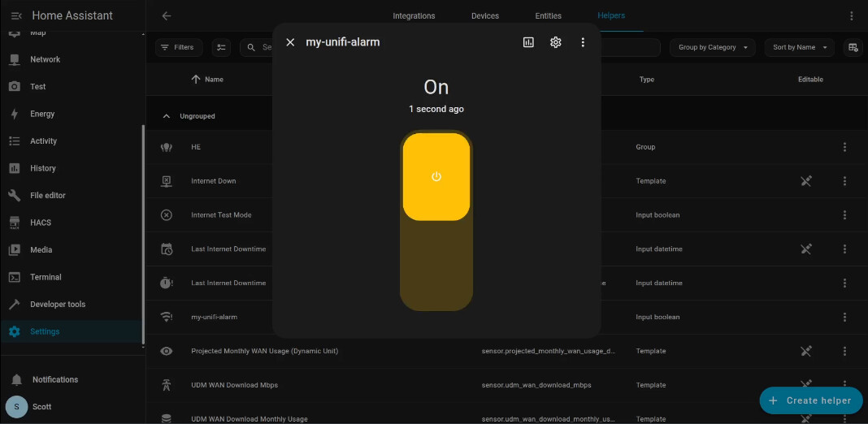868x424 pixels.
Task: Open the Sort by Name dropdown
Action: (x=799, y=47)
